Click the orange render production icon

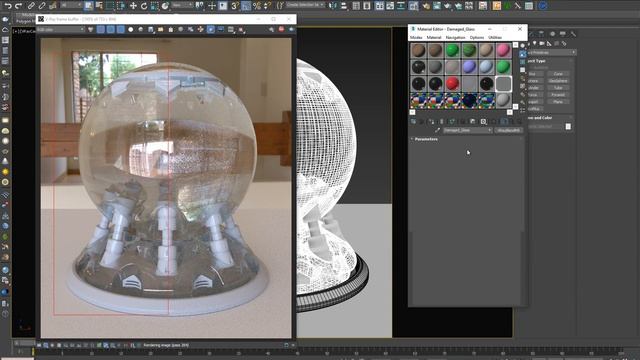497,6
